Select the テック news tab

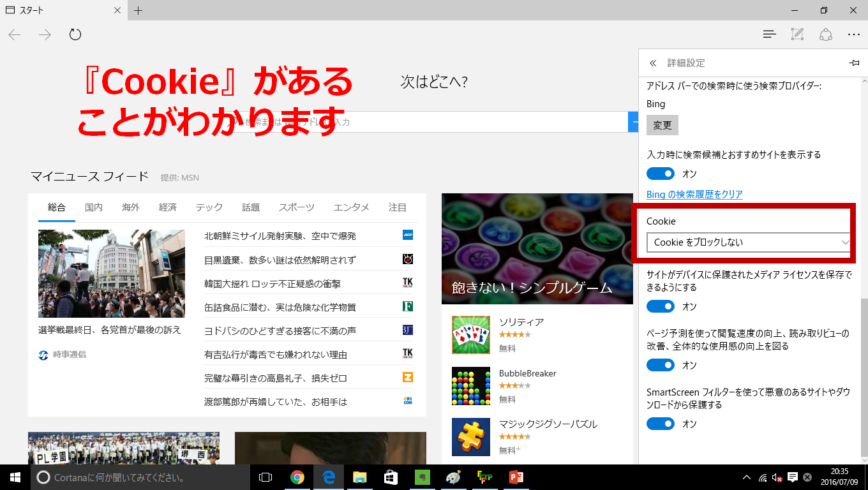[x=209, y=207]
